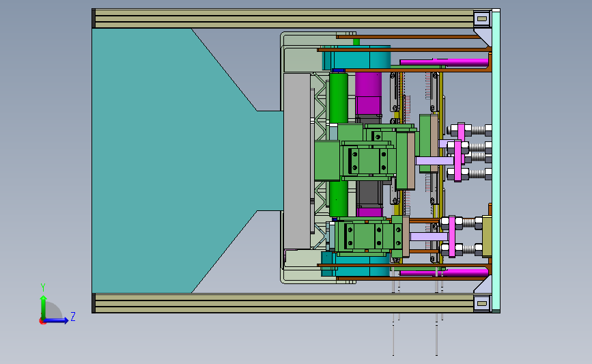Pick the upper green roller cylinder

point(338,98)
